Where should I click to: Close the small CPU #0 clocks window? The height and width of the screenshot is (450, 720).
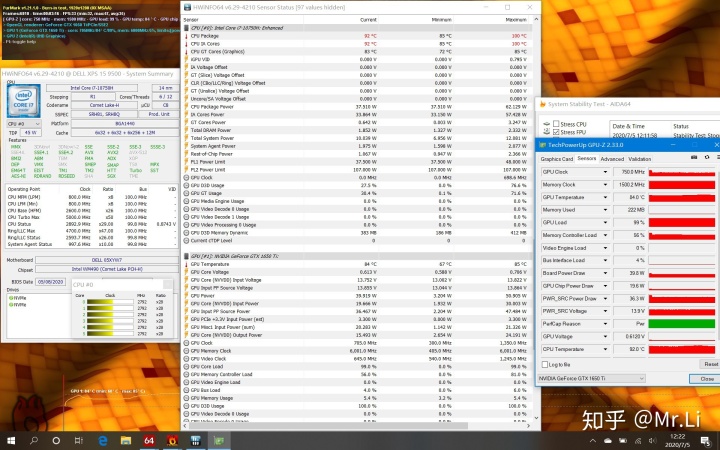[x=168, y=285]
